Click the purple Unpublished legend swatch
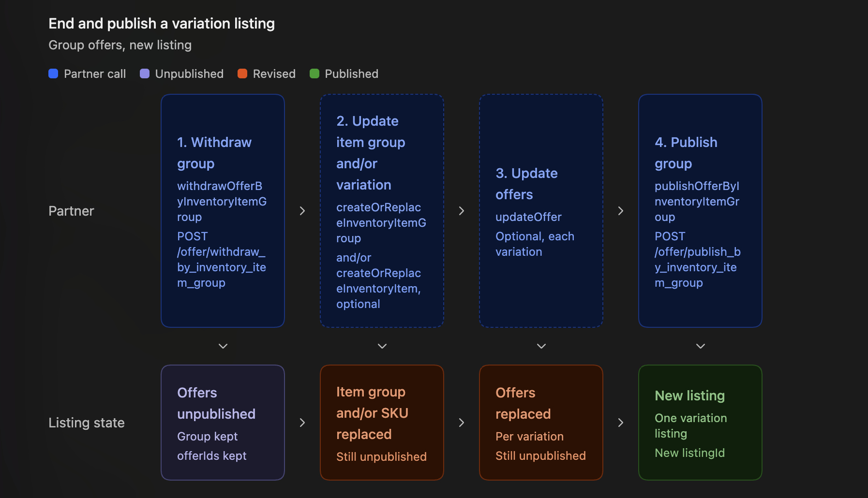 coord(145,73)
